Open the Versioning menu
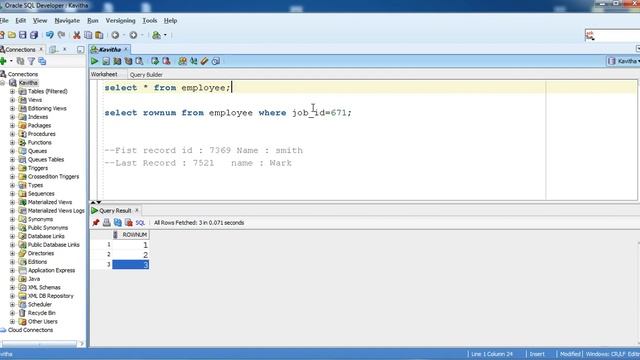640x360 pixels. (120, 21)
